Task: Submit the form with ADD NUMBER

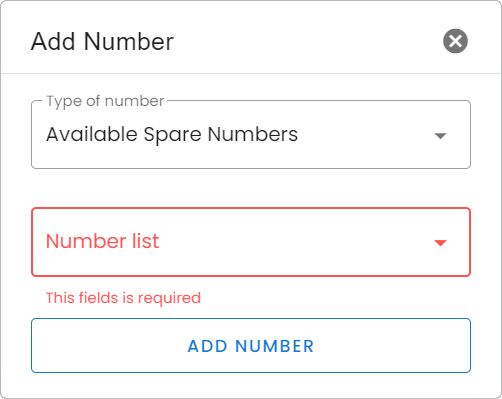Action: [x=251, y=346]
